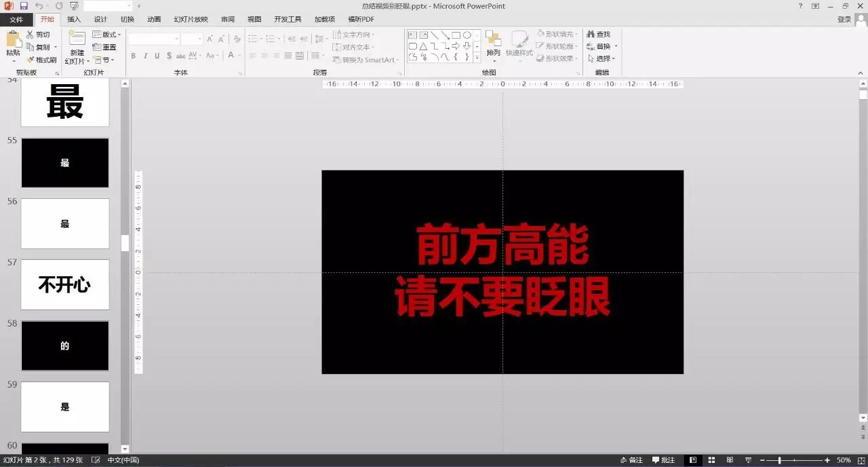Toggle text Shadow (S) formatting

coord(169,56)
